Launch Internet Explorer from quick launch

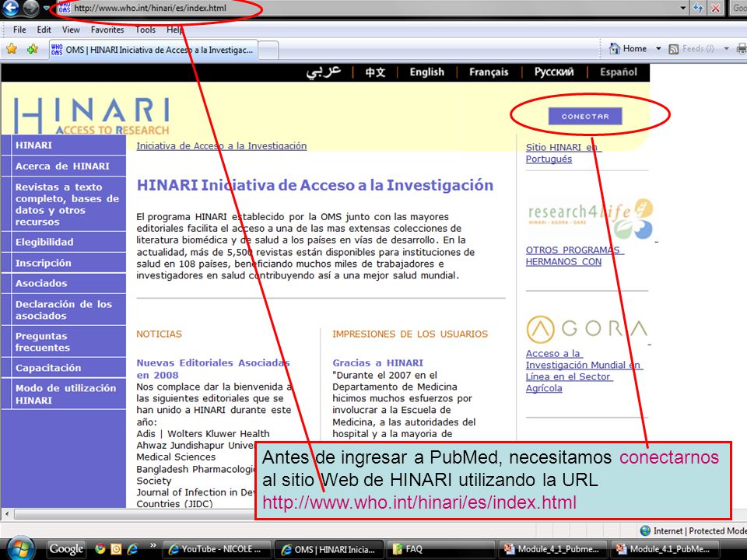(x=132, y=549)
